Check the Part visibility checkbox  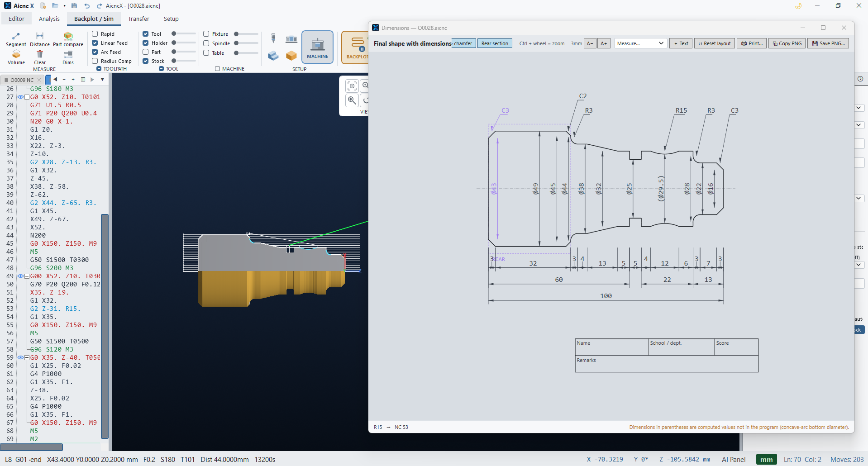click(146, 52)
